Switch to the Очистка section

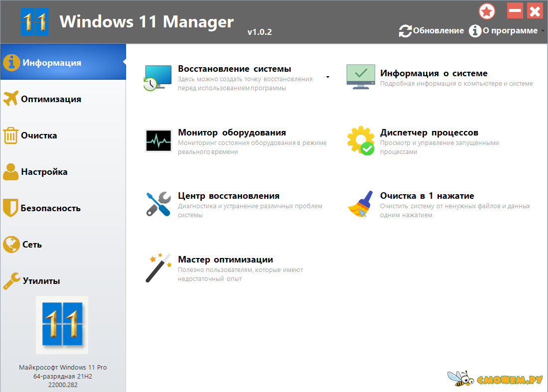[63, 135]
